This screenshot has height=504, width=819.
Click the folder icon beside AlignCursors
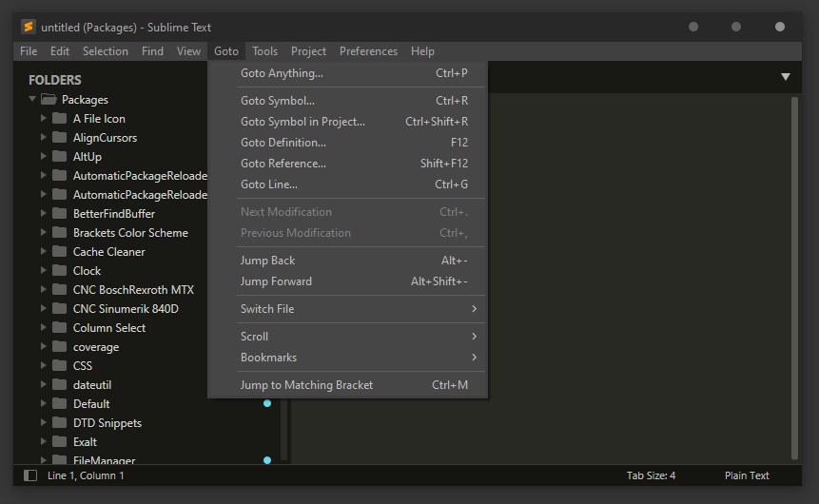click(60, 138)
